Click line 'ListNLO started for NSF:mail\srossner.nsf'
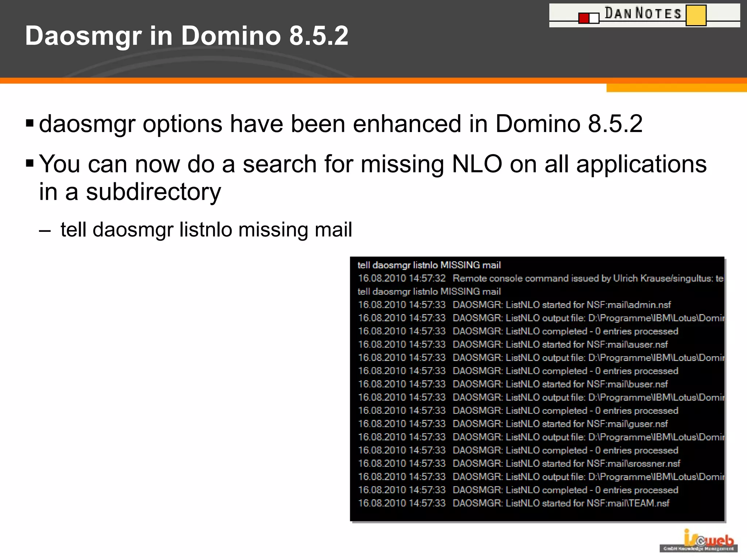The width and height of the screenshot is (747, 560). click(x=519, y=463)
